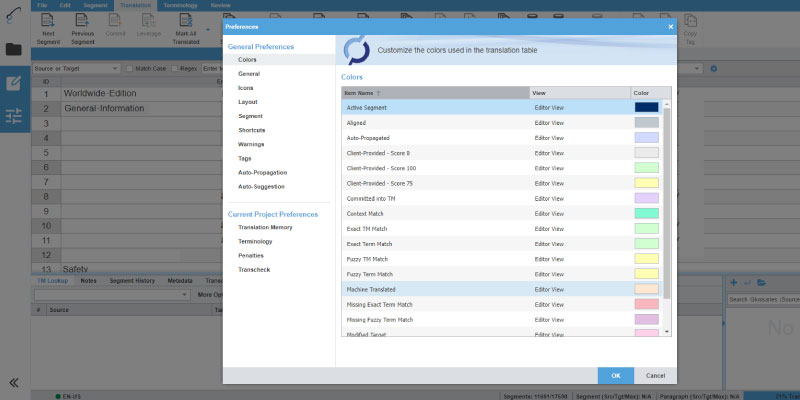Toggle the Match Case checkbox
Image resolution: width=800 pixels, height=400 pixels.
click(x=130, y=68)
